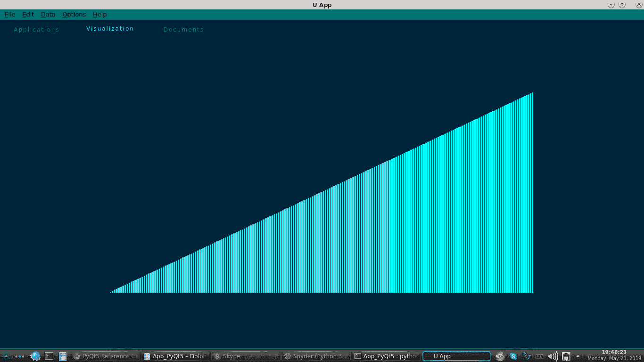
Task: Open the US keyboard layout indicator
Action: (540, 356)
